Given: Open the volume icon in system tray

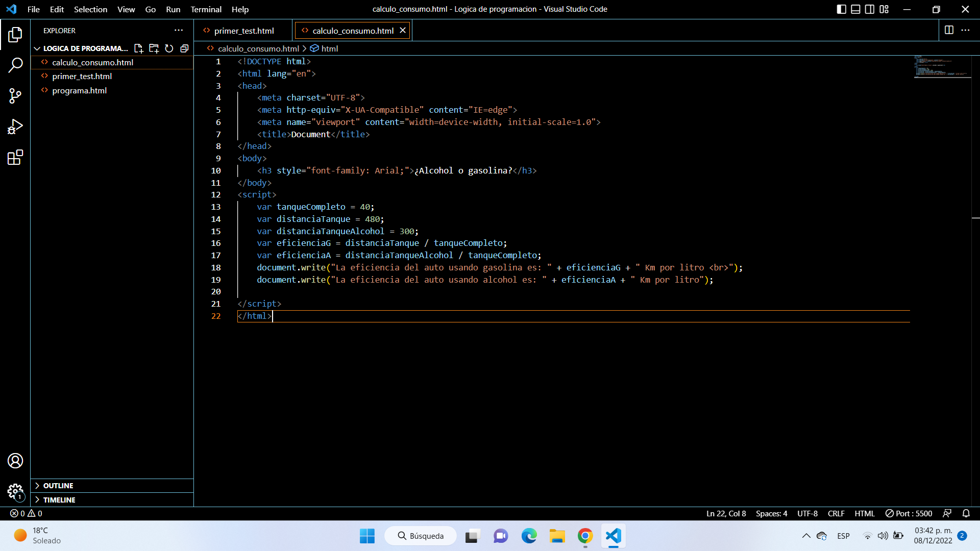Looking at the screenshot, I should [x=883, y=536].
